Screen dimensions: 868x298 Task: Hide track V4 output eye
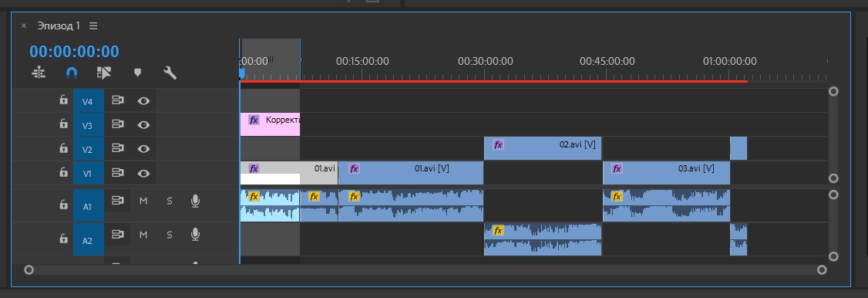(x=144, y=101)
